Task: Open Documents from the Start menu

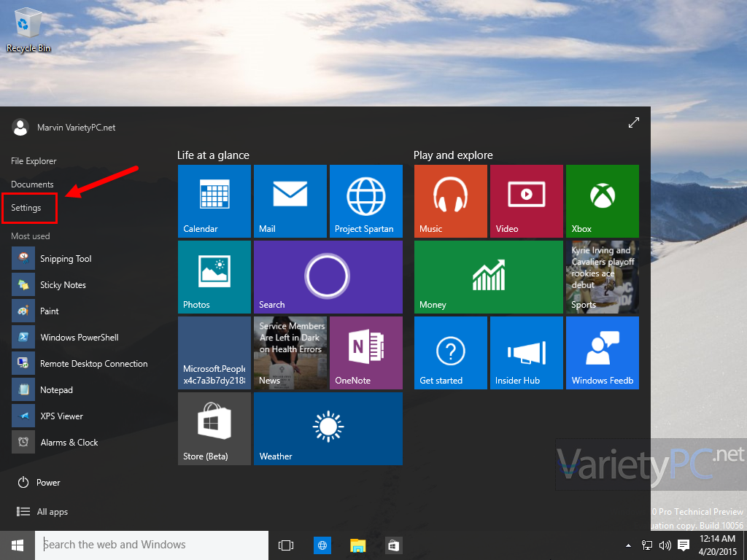Action: (32, 184)
